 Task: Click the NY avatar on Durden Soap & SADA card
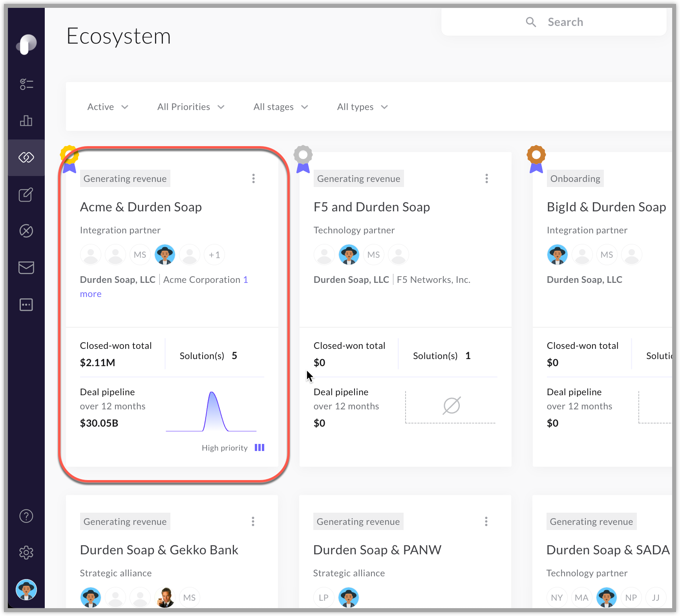pyautogui.click(x=557, y=598)
